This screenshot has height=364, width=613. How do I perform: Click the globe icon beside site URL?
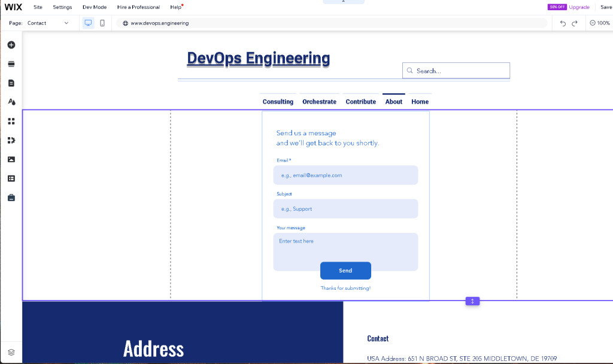click(126, 23)
